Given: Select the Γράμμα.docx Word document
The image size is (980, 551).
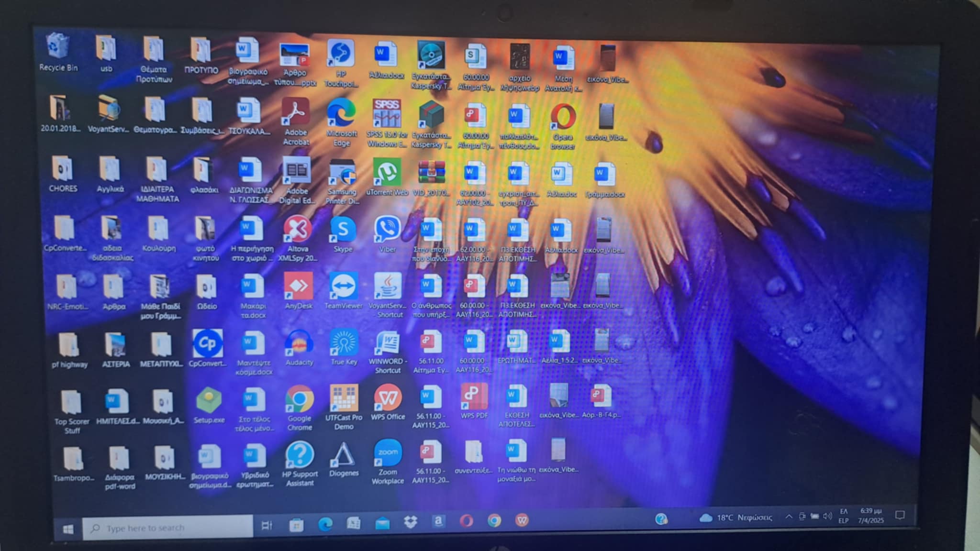Looking at the screenshot, I should pyautogui.click(x=605, y=181).
